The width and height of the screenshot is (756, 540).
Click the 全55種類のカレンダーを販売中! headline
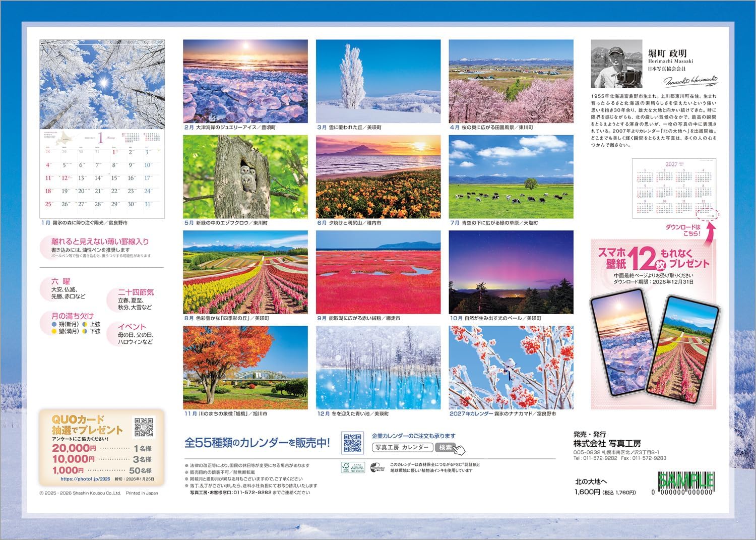[257, 443]
